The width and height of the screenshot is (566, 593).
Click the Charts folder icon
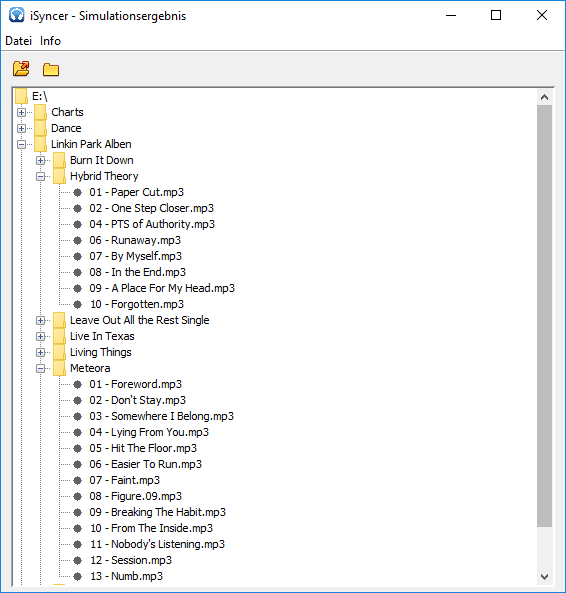pyautogui.click(x=40, y=112)
